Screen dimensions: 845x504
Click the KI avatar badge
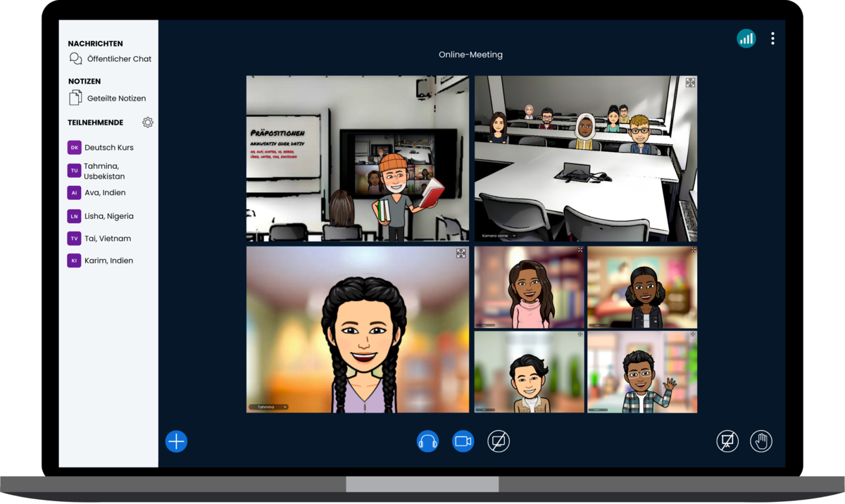(74, 260)
